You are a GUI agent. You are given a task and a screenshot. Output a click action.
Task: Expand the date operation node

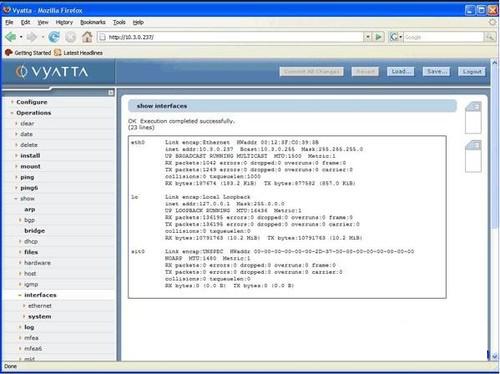pos(16,134)
